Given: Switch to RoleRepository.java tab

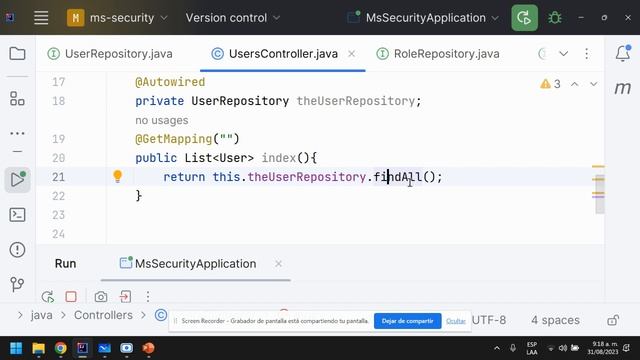Looking at the screenshot, I should [438, 54].
